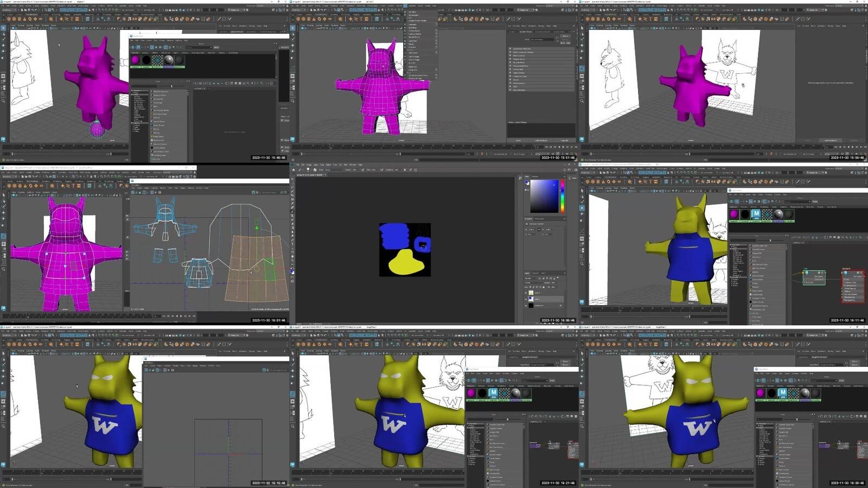The width and height of the screenshot is (868, 488).
Task: Click the open document tab in Photoshop
Action: point(311,175)
